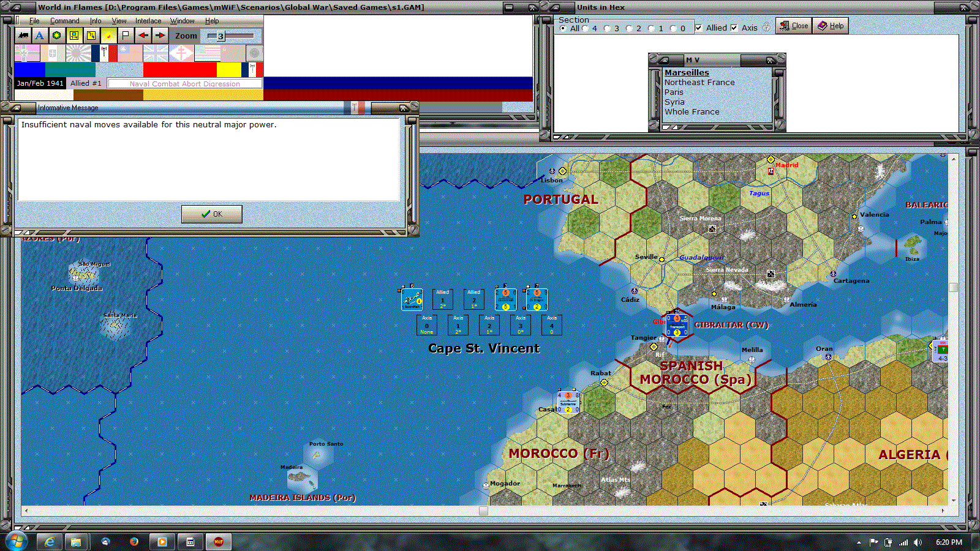Select the CL Cornwall ship counter
Image resolution: width=980 pixels, height=551 pixels.
505,299
